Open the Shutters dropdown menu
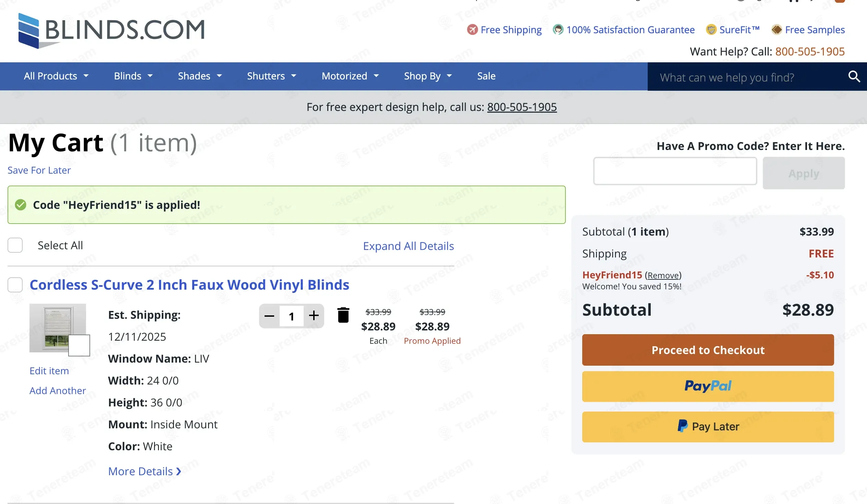This screenshot has width=867, height=504. pyautogui.click(x=271, y=76)
